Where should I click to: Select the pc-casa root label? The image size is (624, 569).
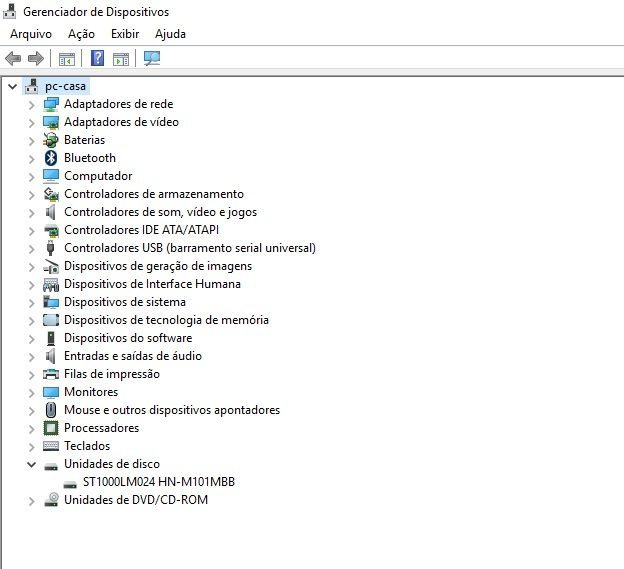[x=65, y=86]
